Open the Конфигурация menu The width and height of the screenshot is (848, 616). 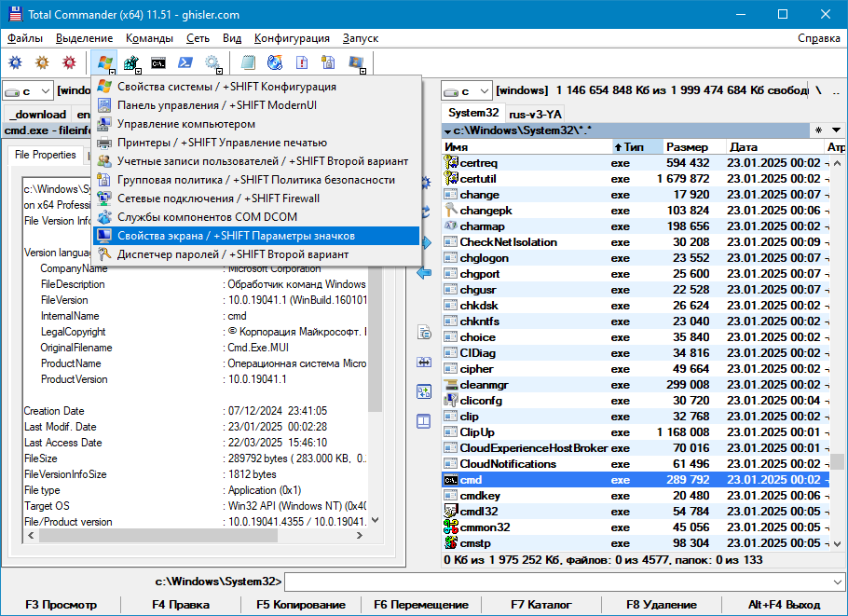click(292, 38)
